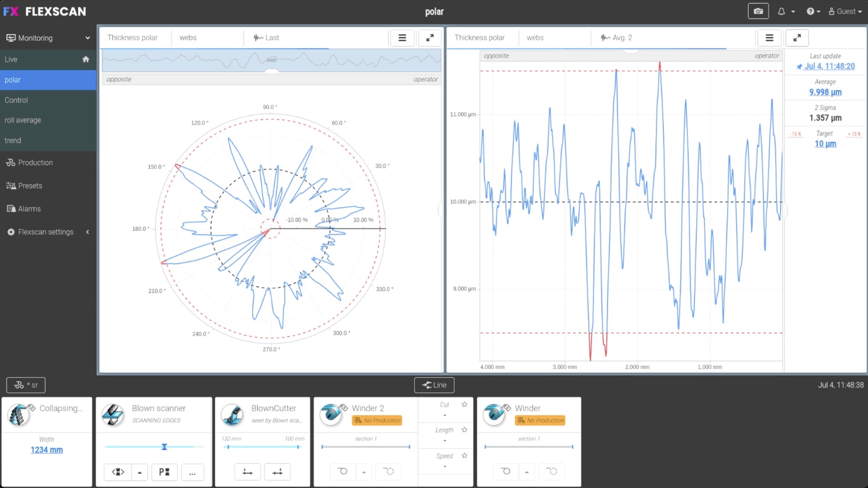Viewport: 868px width, 488px height.
Task: Expand the left polar chart to fullscreen
Action: pos(429,38)
